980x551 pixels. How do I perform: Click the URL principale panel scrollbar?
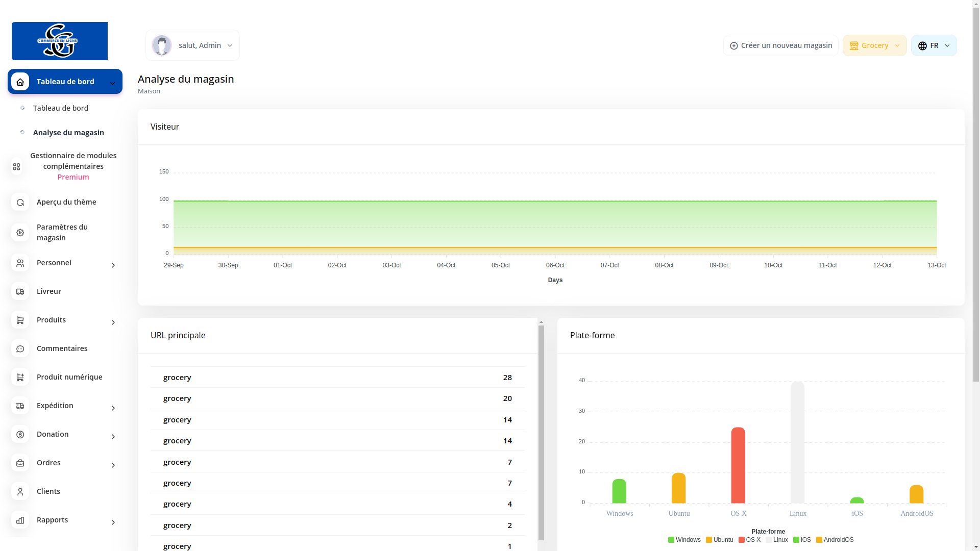coord(541,434)
